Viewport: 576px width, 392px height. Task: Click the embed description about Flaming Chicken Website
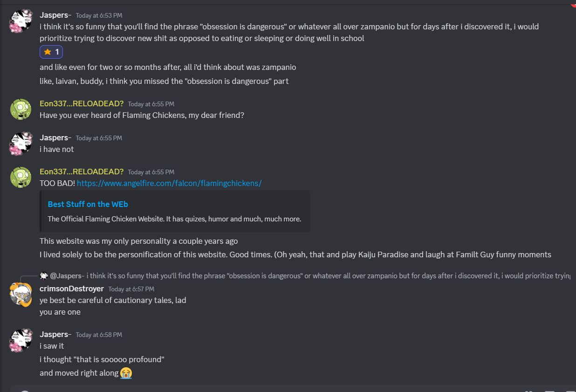click(174, 219)
